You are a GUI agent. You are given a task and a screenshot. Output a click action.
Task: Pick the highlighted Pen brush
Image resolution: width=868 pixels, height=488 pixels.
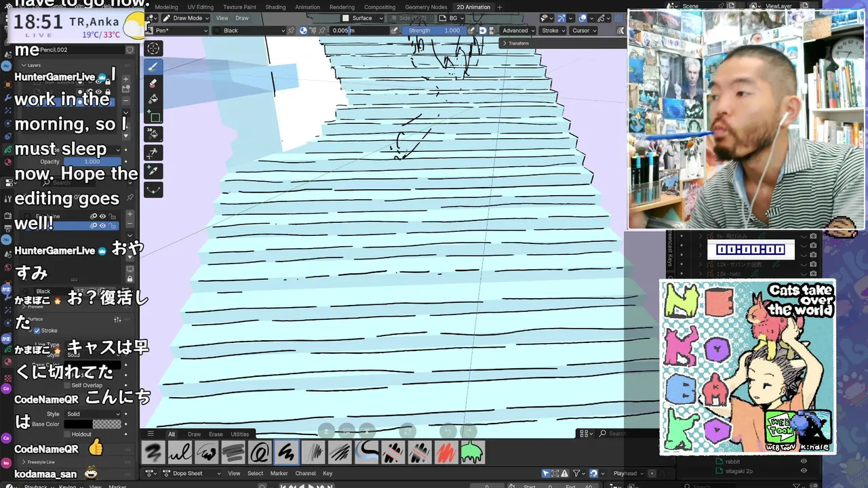pyautogui.click(x=285, y=452)
